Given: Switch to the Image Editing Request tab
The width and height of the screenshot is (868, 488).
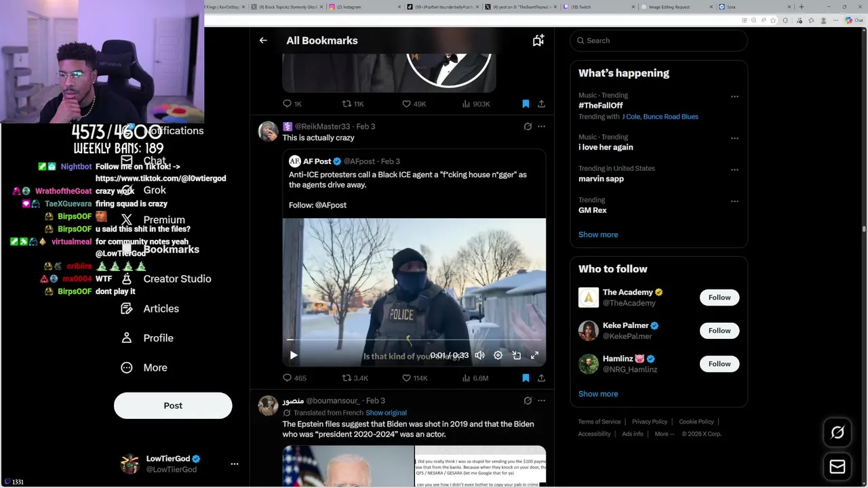Looking at the screenshot, I should 678,7.
